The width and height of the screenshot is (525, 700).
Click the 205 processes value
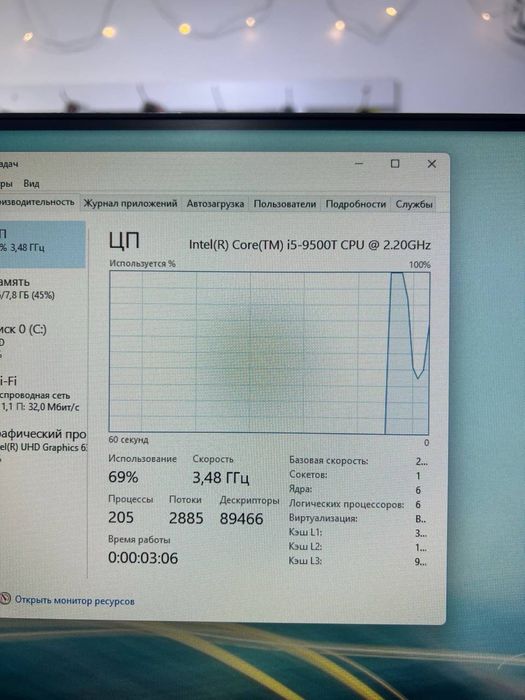pyautogui.click(x=121, y=517)
